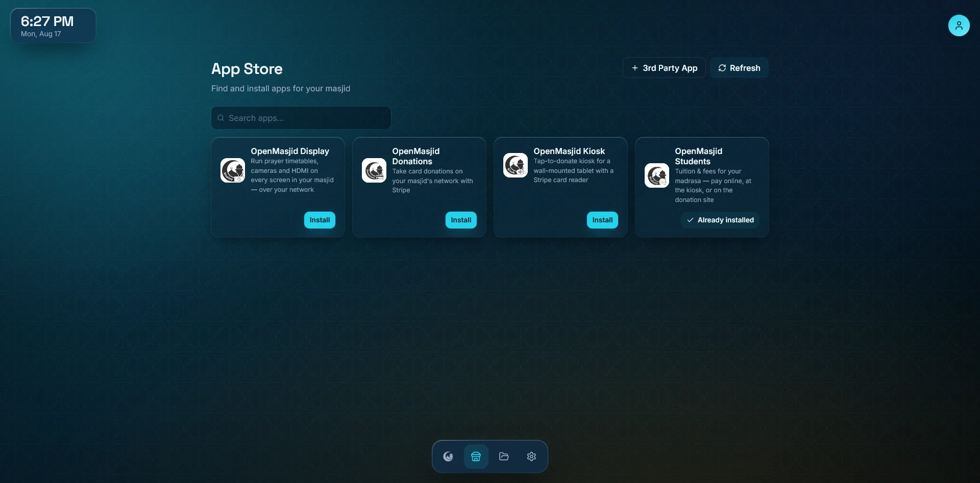Image resolution: width=980 pixels, height=483 pixels.
Task: Install the OpenMasjid Kiosk app
Action: (x=602, y=220)
